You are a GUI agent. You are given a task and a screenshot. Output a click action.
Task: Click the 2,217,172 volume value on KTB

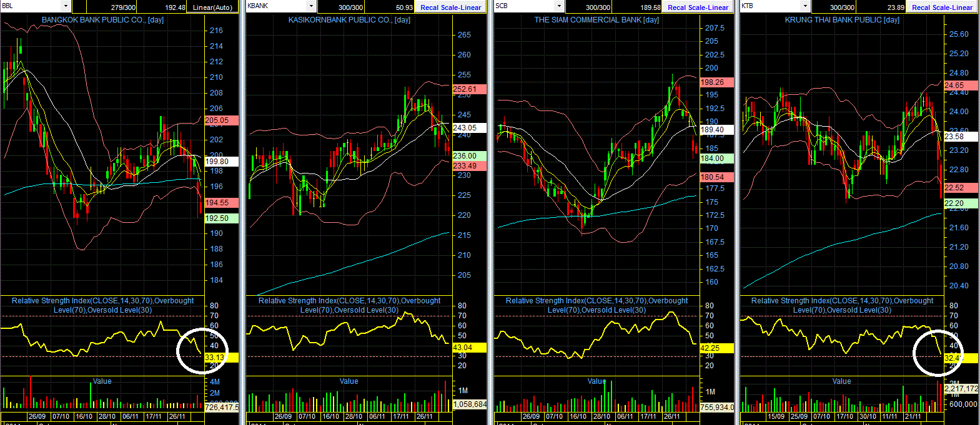961,389
